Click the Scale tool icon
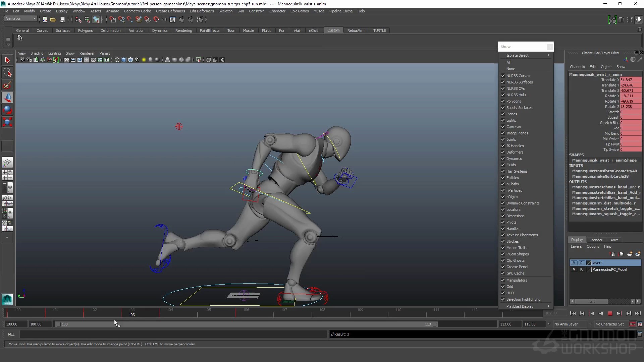 pyautogui.click(x=7, y=122)
